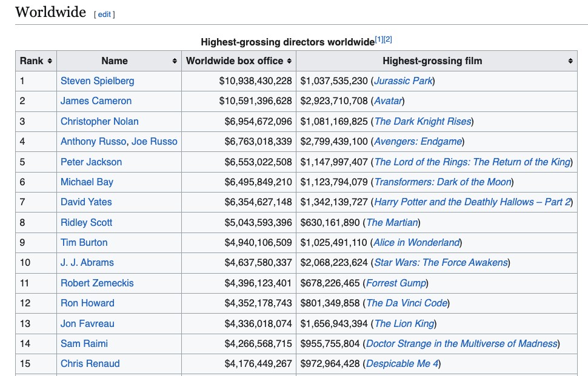This screenshot has width=588, height=376.
Task: Follow The Dark Knight Rises link
Action: pyautogui.click(x=423, y=121)
